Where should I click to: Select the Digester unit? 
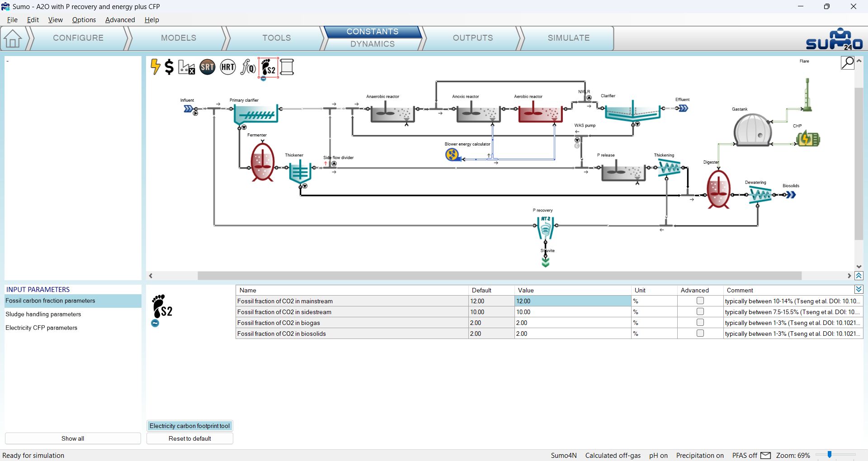718,188
